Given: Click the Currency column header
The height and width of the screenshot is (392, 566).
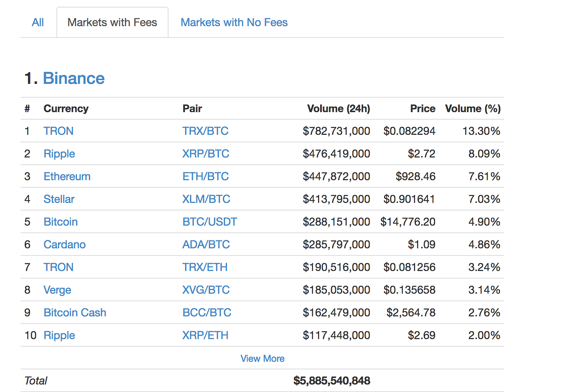Looking at the screenshot, I should (x=66, y=108).
